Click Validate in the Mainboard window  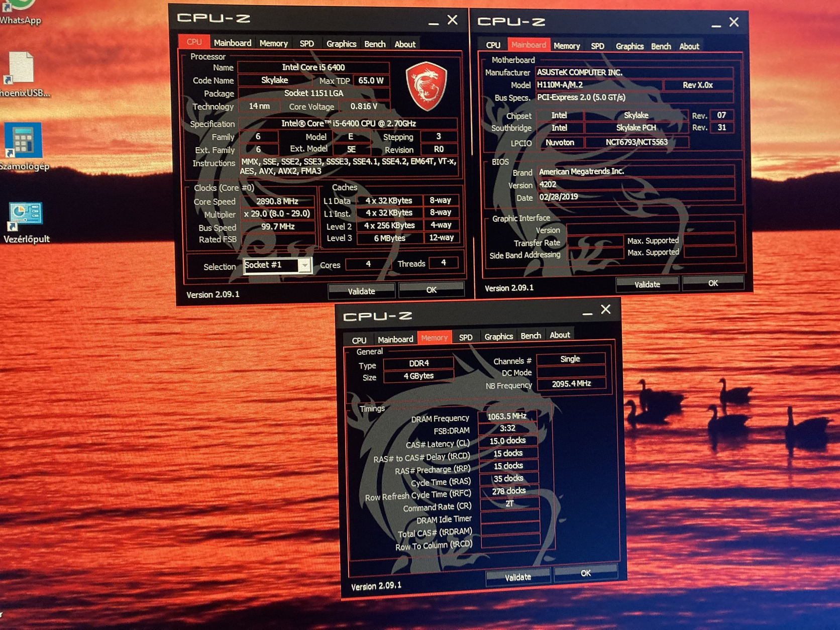click(647, 284)
